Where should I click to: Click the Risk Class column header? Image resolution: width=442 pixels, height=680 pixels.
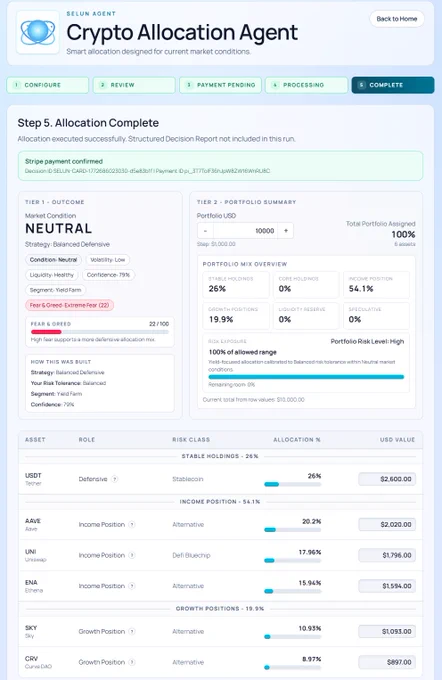click(191, 440)
